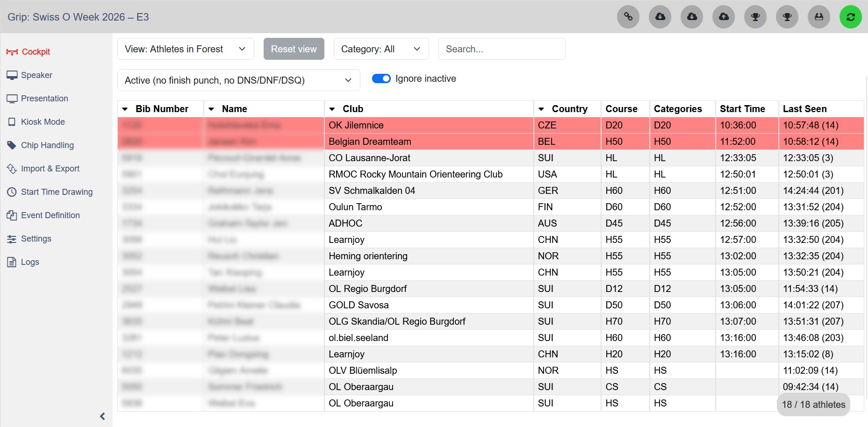Open Logs in the sidebar

30,262
